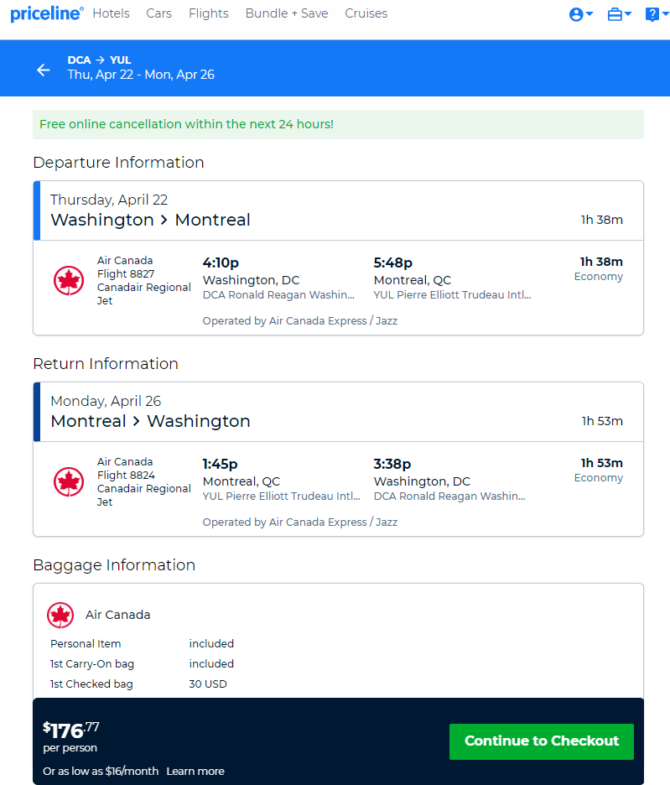Click DCA Ronald Reagan airport under 4:10p
Image resolution: width=670 pixels, height=785 pixels.
point(278,295)
